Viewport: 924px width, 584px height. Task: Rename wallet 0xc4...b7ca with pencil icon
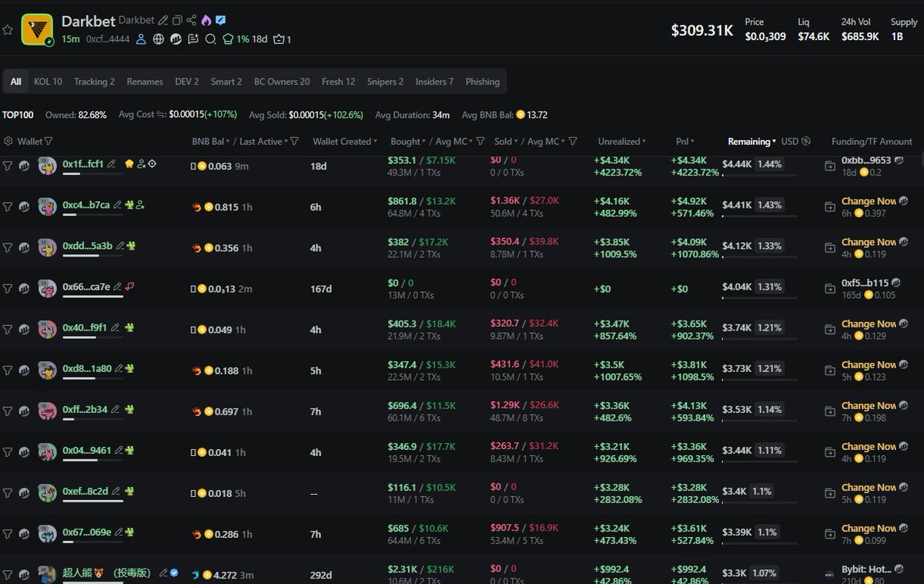click(x=117, y=205)
